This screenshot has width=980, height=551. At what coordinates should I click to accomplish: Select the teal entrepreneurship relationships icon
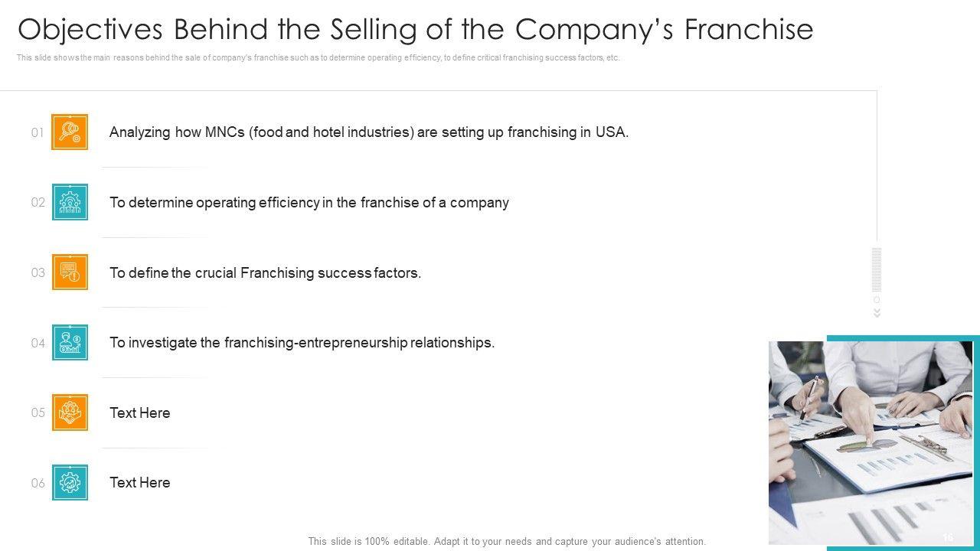point(70,343)
